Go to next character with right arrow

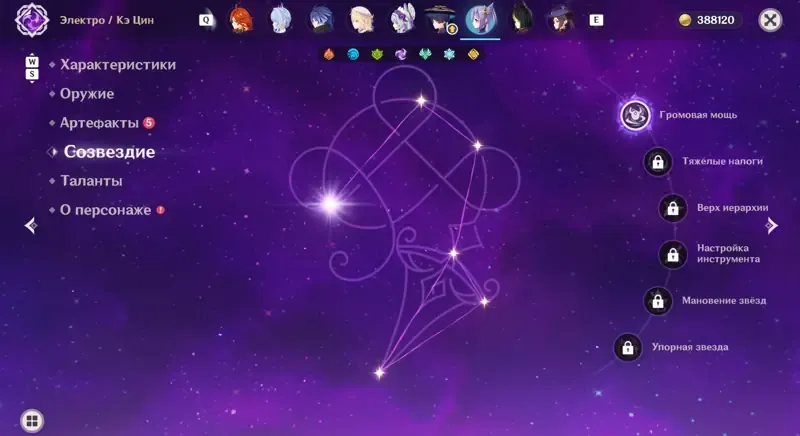point(771,225)
